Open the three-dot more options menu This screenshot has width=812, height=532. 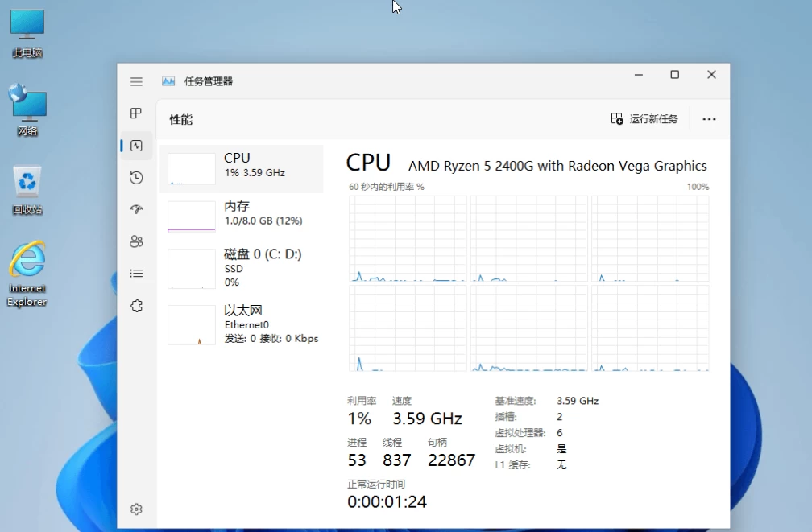click(709, 119)
